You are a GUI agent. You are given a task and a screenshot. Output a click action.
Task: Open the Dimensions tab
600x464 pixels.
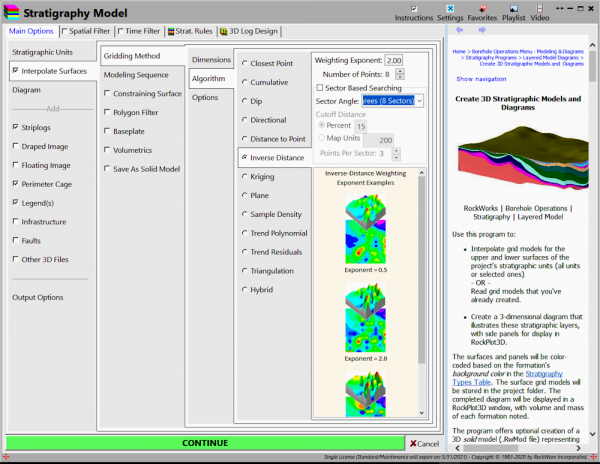(211, 60)
